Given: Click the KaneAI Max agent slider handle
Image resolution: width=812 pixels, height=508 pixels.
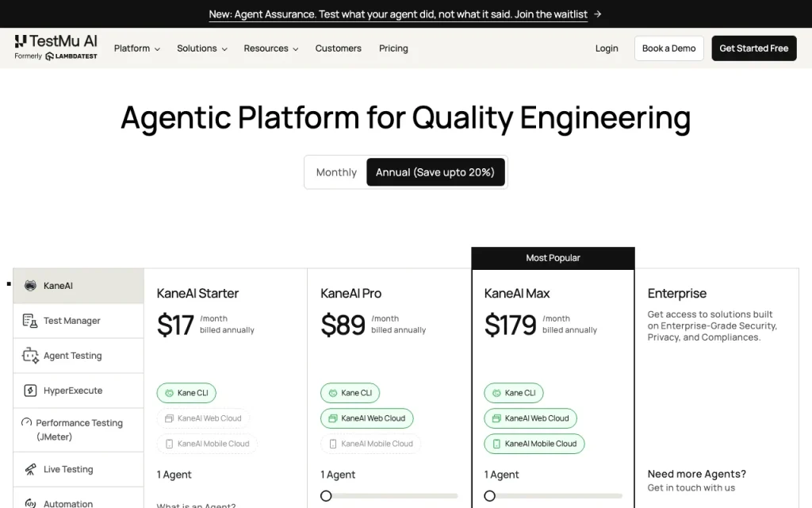Looking at the screenshot, I should coord(489,496).
